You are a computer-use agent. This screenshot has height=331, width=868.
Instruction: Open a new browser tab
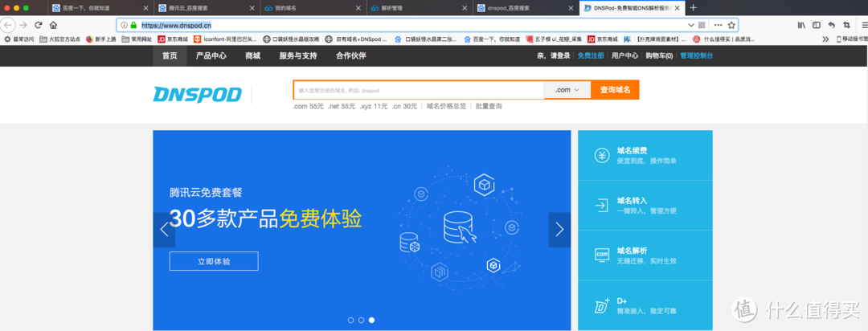click(x=693, y=8)
